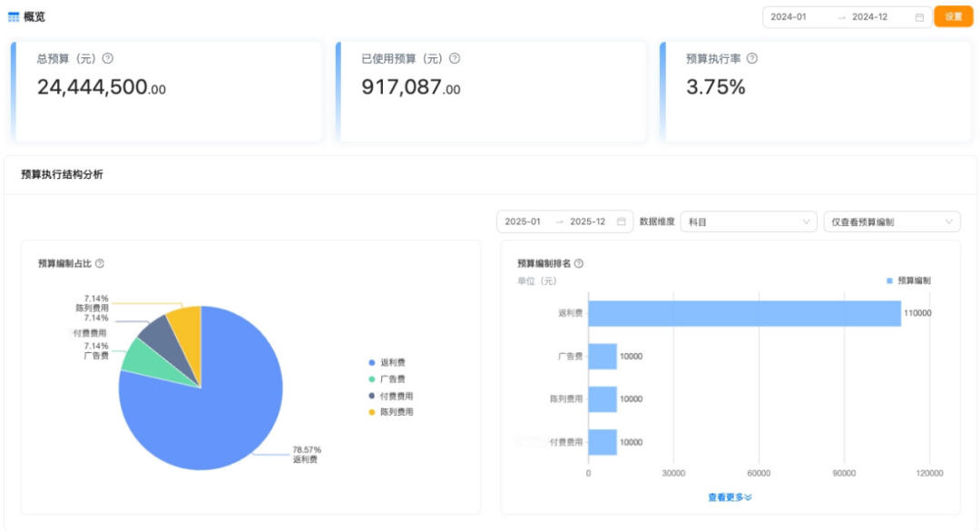Click the 预算执行结构分析 section title
980x531 pixels.
coord(62,174)
